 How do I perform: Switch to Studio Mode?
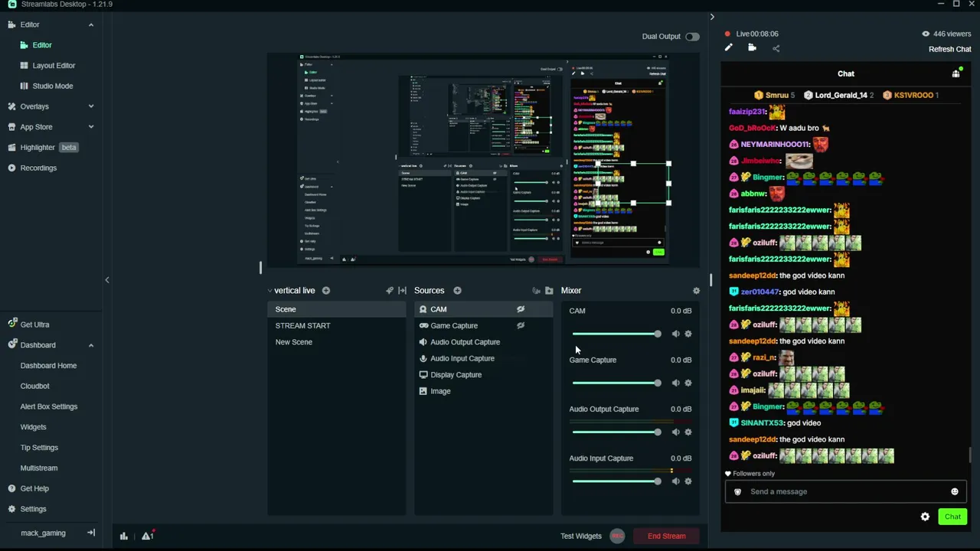(53, 86)
